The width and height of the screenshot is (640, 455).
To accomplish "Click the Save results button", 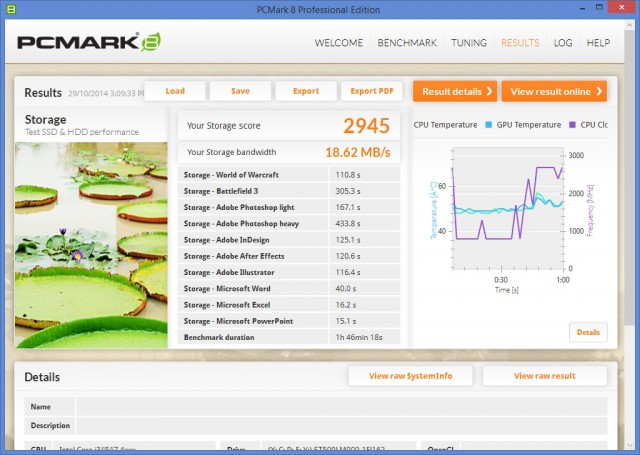I will [240, 91].
